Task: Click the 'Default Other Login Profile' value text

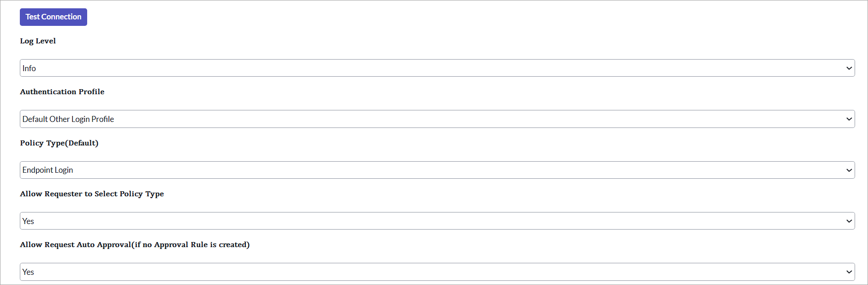Action: (68, 119)
